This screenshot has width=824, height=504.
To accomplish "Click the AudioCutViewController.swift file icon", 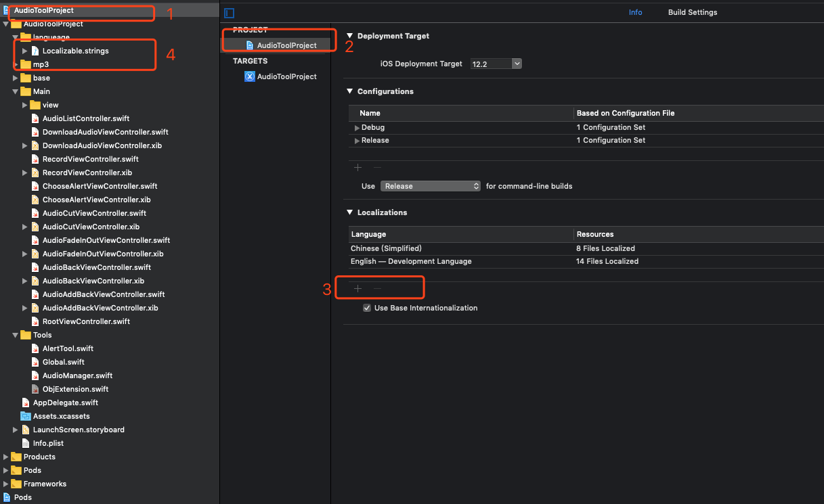I will pyautogui.click(x=35, y=213).
